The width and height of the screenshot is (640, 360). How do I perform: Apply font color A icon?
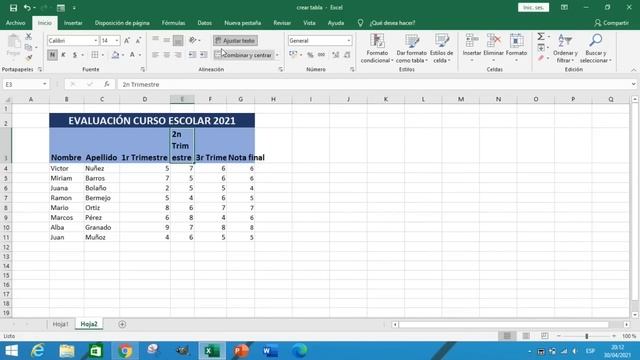pos(132,55)
